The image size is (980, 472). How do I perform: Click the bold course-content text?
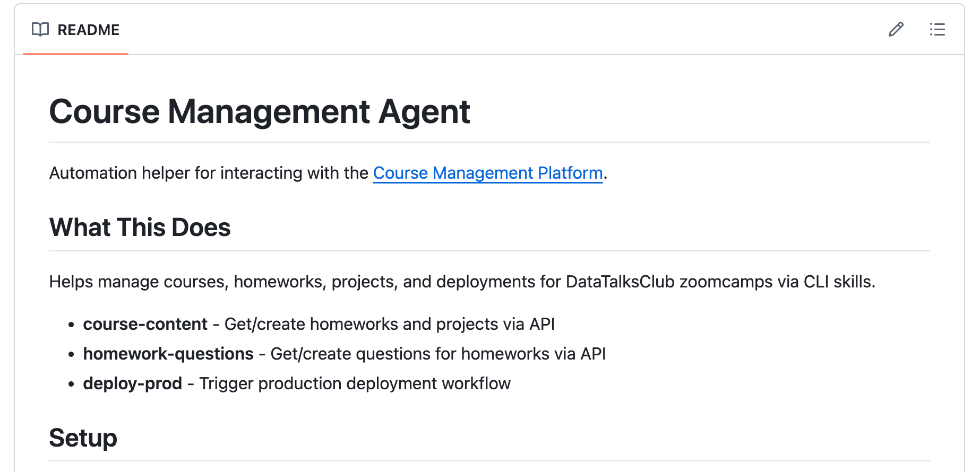(x=145, y=324)
